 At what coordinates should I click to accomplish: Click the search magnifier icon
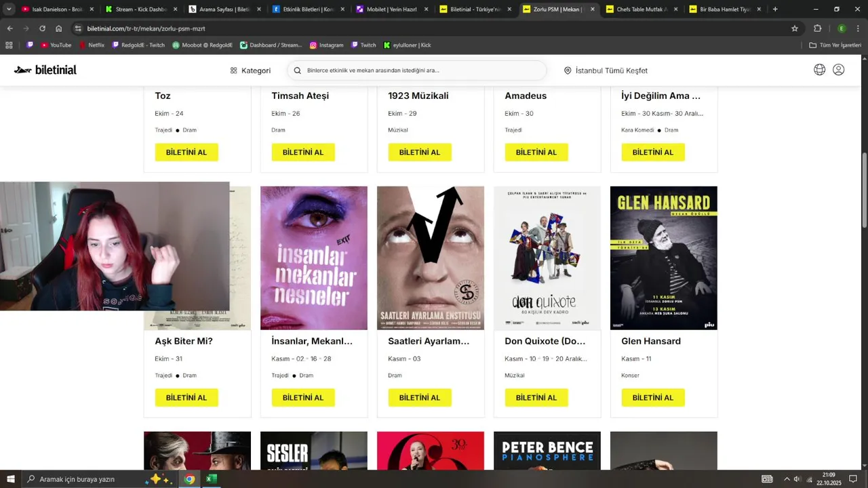[x=297, y=70]
